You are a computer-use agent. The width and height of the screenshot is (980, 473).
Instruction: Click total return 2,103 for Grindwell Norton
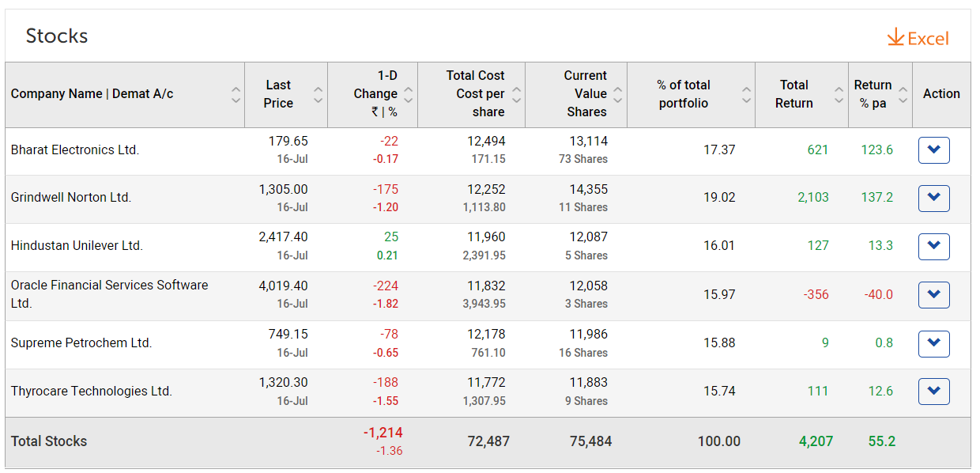[x=813, y=198]
